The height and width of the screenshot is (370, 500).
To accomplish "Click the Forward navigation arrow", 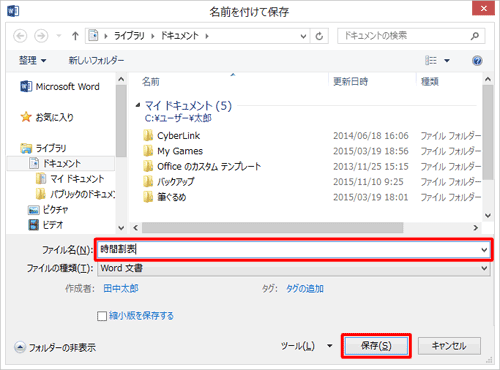I will [41, 36].
